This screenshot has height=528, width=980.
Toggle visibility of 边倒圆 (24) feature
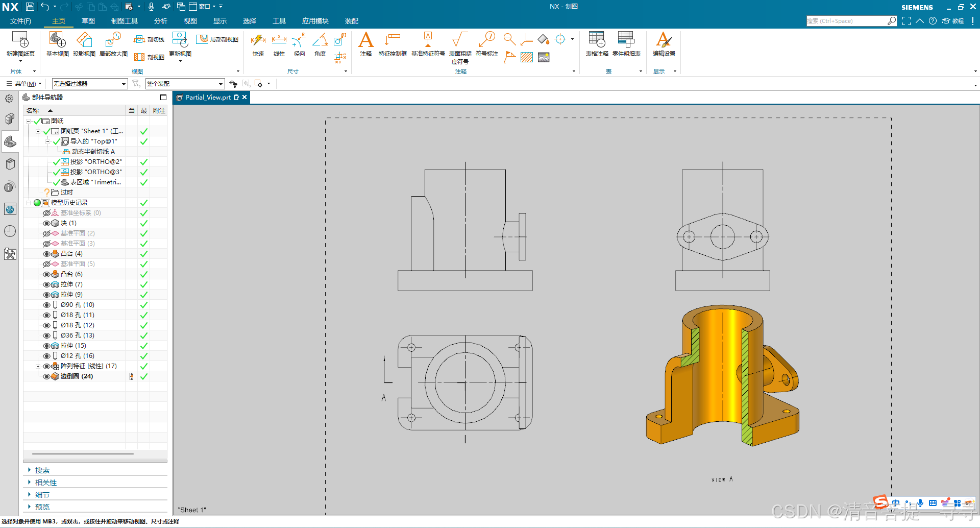[x=46, y=376]
